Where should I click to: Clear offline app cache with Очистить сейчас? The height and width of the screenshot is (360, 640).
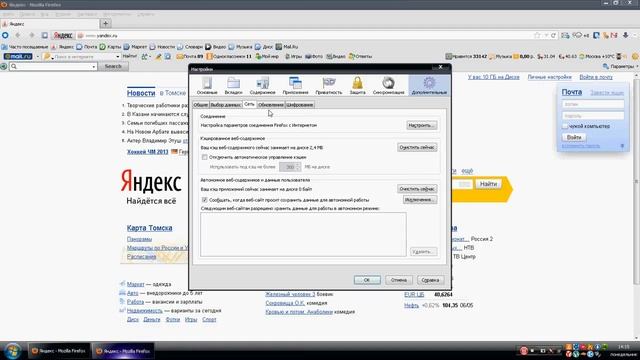click(x=417, y=189)
